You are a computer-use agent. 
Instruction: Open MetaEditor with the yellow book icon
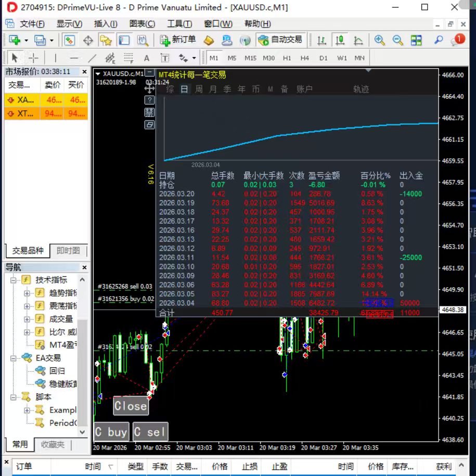209,40
